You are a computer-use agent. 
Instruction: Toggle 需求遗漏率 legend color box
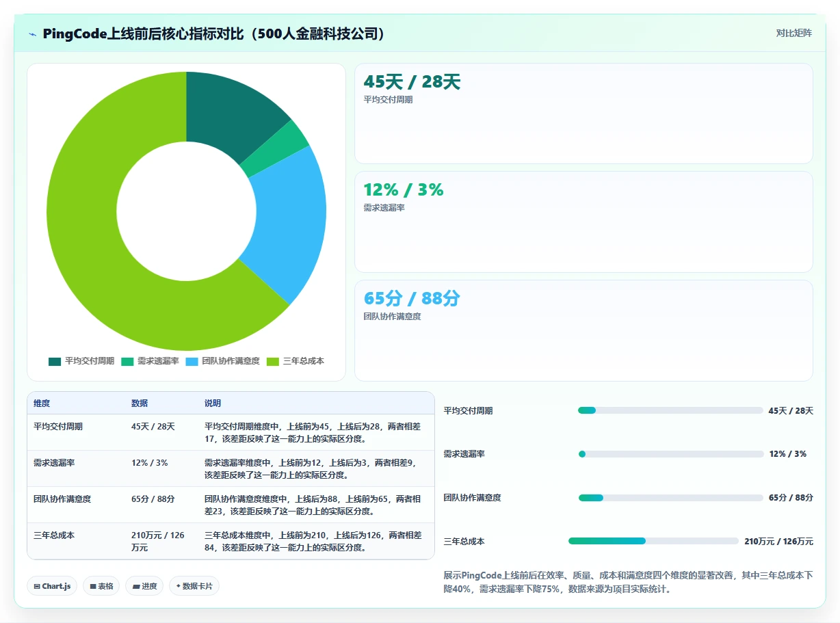[127, 361]
